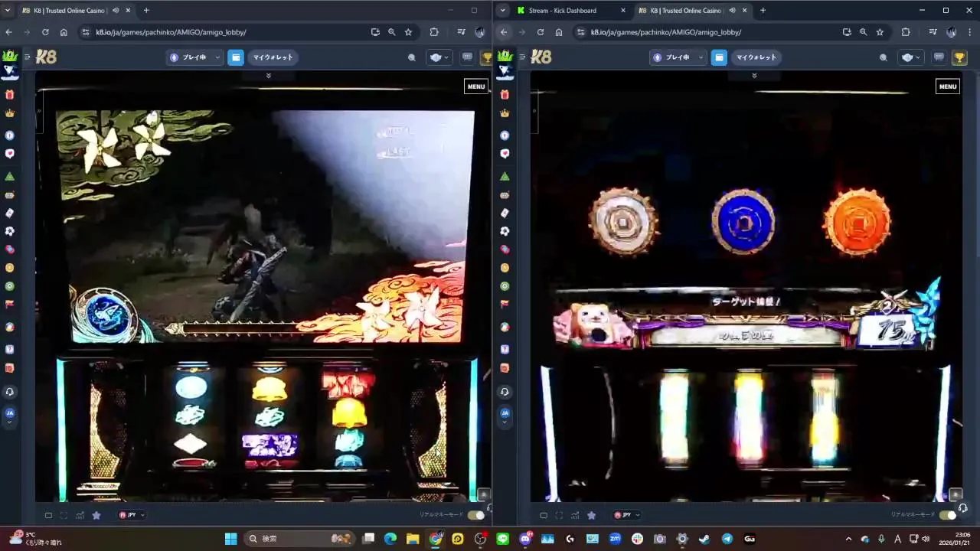Open crown VIP item in right sidebar

tap(505, 113)
